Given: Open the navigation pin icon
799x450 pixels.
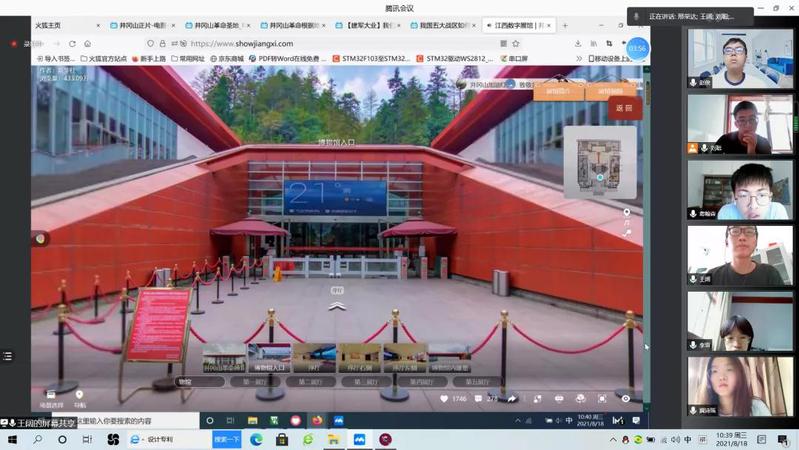Looking at the screenshot, I should click(x=79, y=396).
